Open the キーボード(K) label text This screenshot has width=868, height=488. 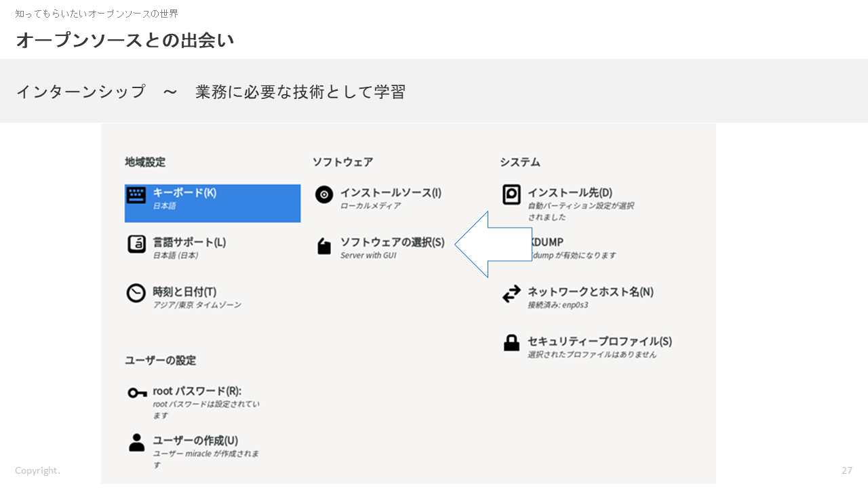point(184,192)
